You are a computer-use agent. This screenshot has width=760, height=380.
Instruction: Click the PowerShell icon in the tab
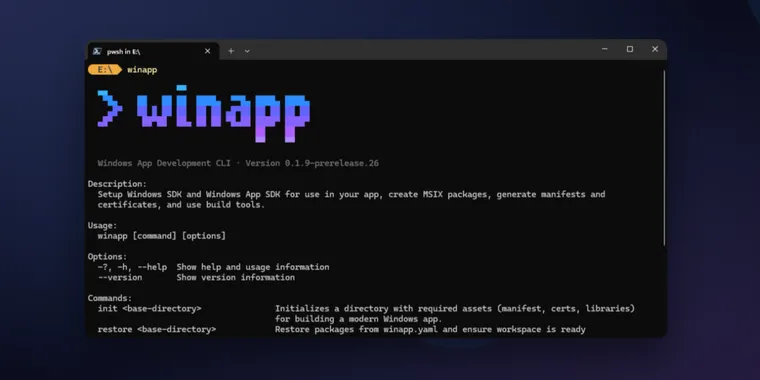[x=97, y=51]
